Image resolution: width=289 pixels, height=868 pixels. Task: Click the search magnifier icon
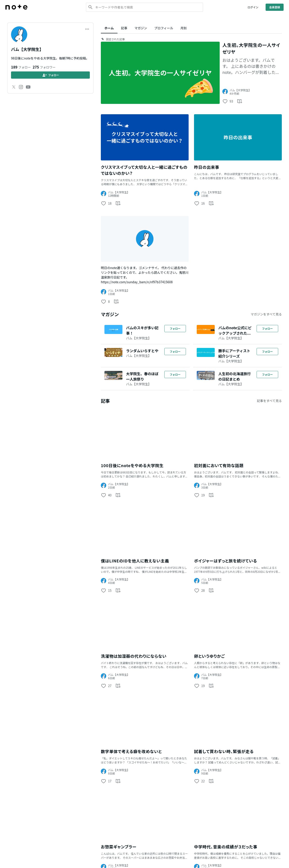90,7
